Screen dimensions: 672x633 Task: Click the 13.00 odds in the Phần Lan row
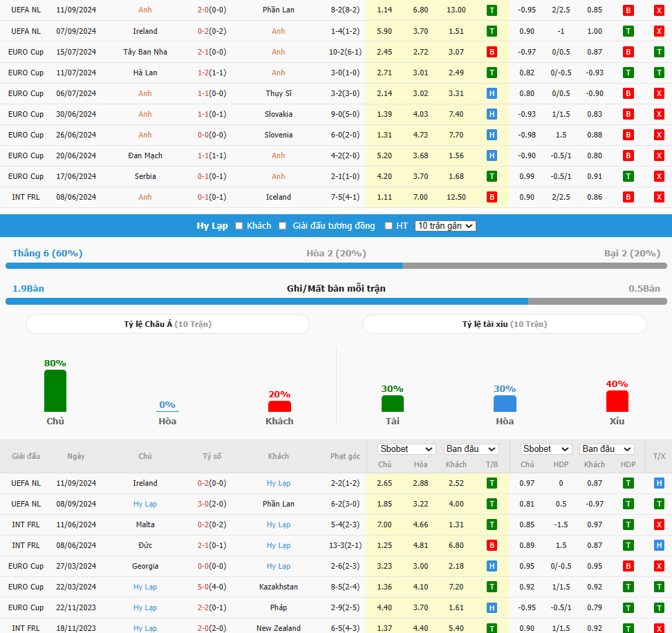(456, 10)
